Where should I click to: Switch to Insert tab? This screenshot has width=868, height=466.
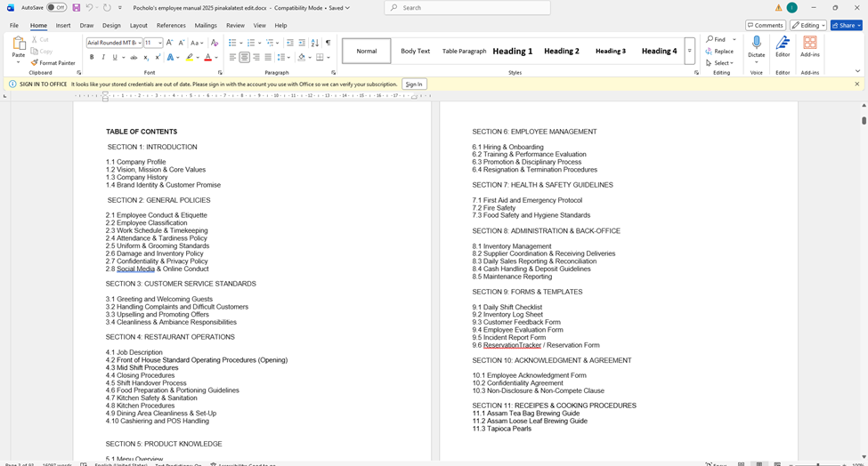[63, 26]
